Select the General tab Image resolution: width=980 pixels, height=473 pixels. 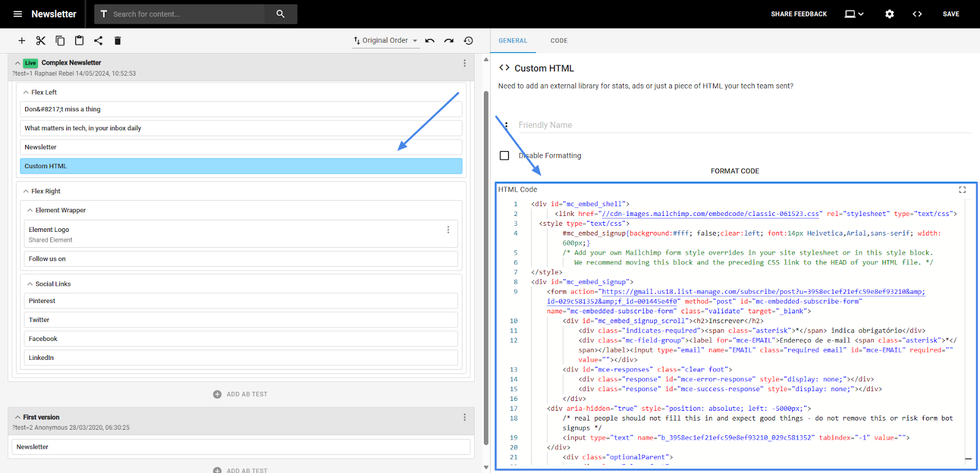[512, 41]
